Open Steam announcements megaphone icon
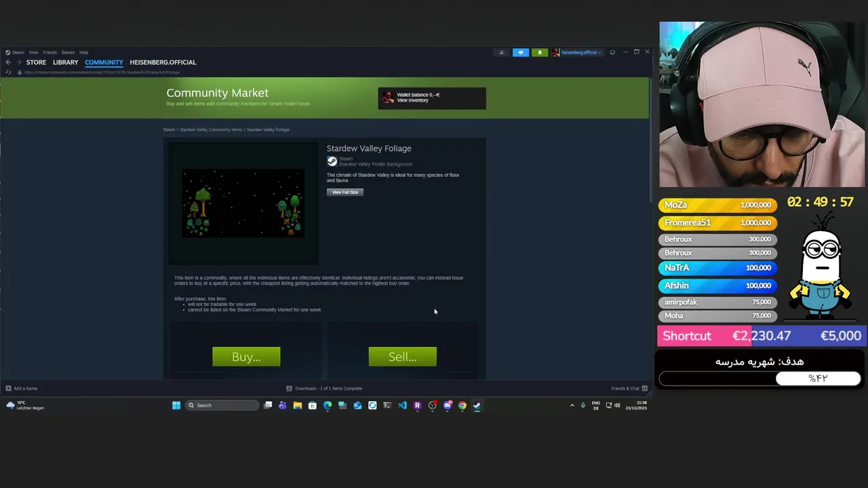Screen dimensions: 868x488 coord(521,52)
